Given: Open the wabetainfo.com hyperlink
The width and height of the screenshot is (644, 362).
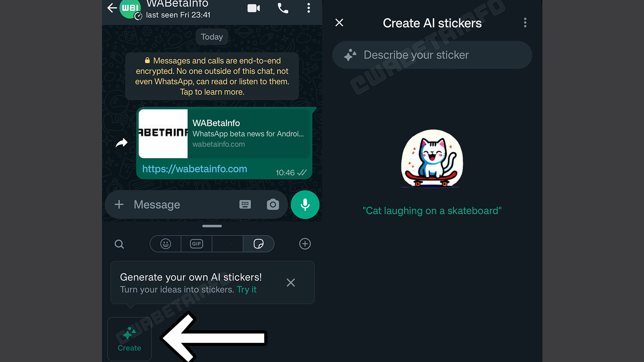Looking at the screenshot, I should pyautogui.click(x=195, y=168).
